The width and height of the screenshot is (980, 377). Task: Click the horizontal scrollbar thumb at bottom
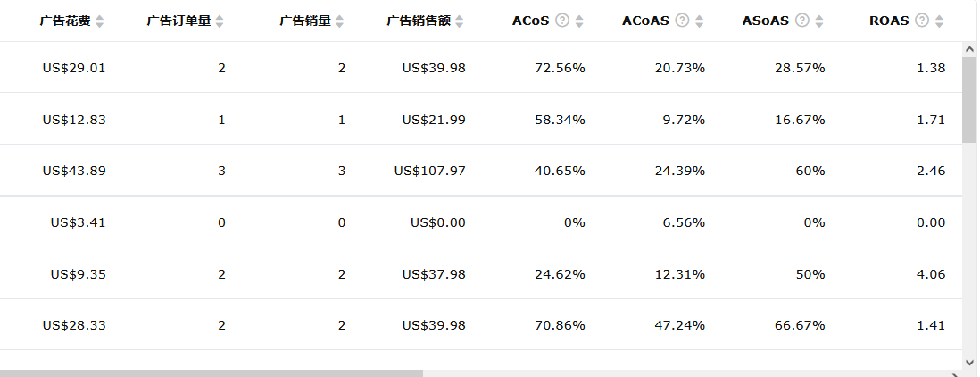(212, 373)
